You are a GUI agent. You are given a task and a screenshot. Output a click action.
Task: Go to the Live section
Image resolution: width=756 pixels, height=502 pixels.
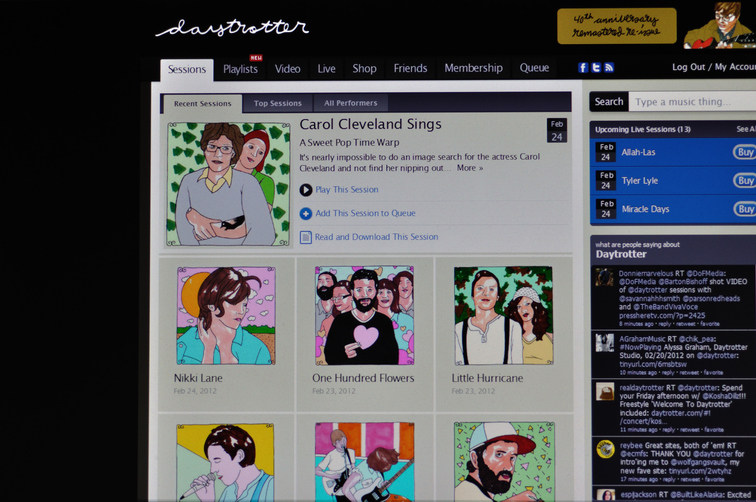click(x=326, y=68)
